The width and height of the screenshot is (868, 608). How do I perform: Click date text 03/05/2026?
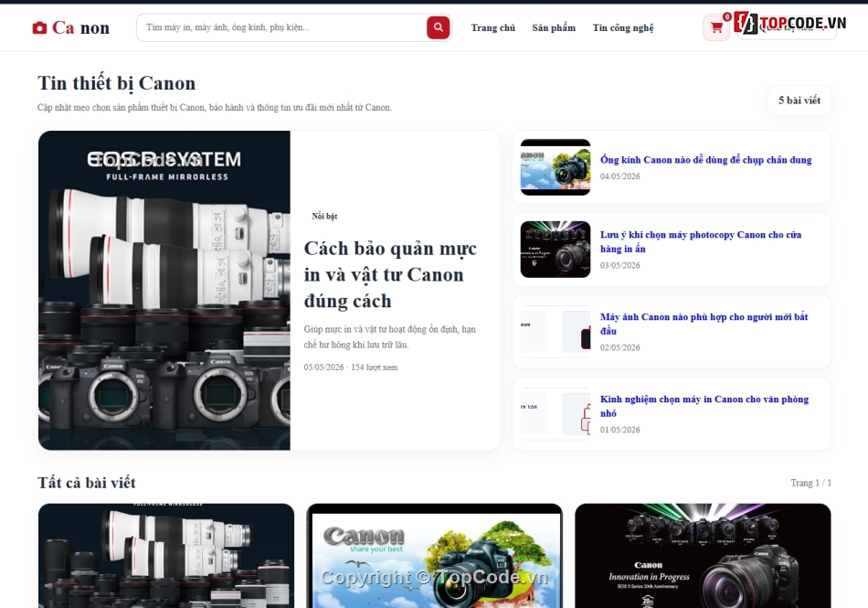(x=620, y=265)
